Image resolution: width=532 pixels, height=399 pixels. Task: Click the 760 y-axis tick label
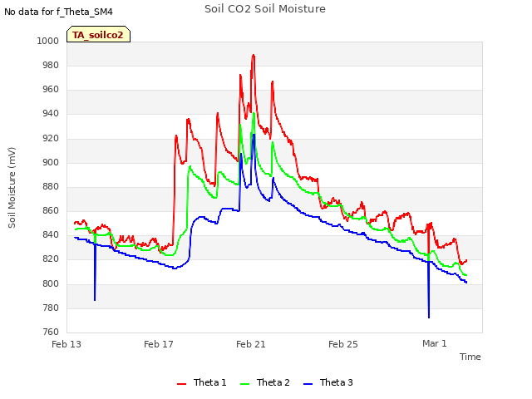(51, 332)
